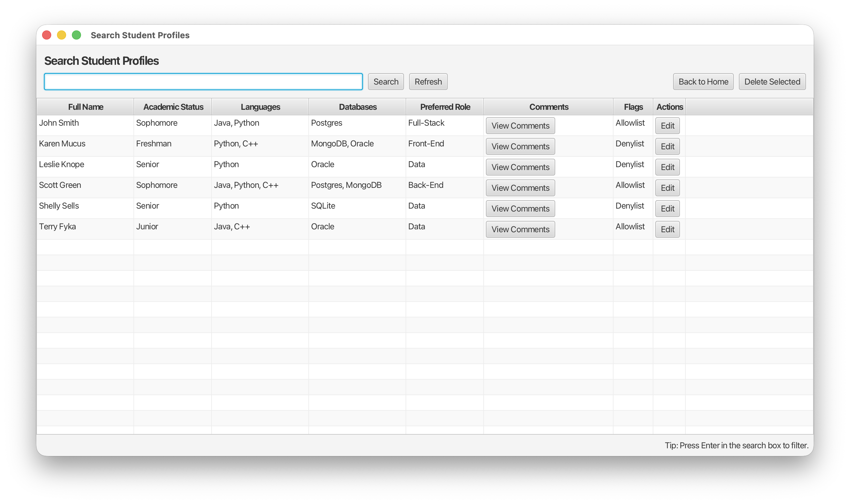Screen dimensions: 850x504
Task: Click the Languages column header
Action: (260, 107)
